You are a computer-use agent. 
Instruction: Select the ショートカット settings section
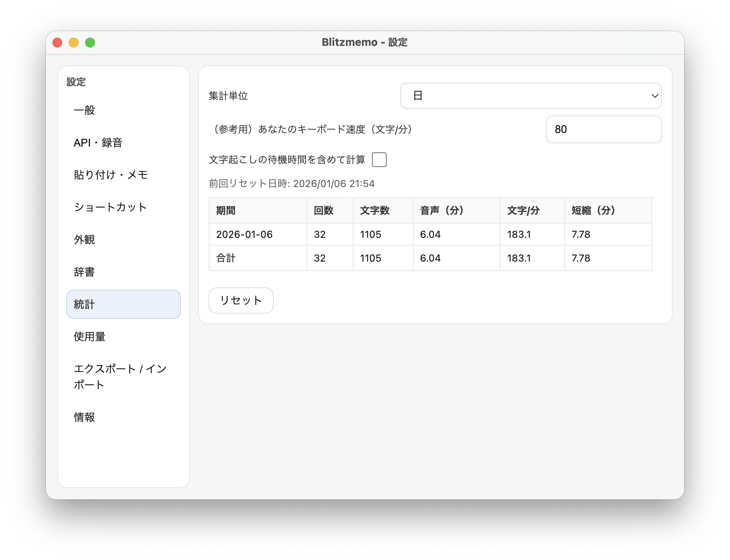tap(110, 207)
